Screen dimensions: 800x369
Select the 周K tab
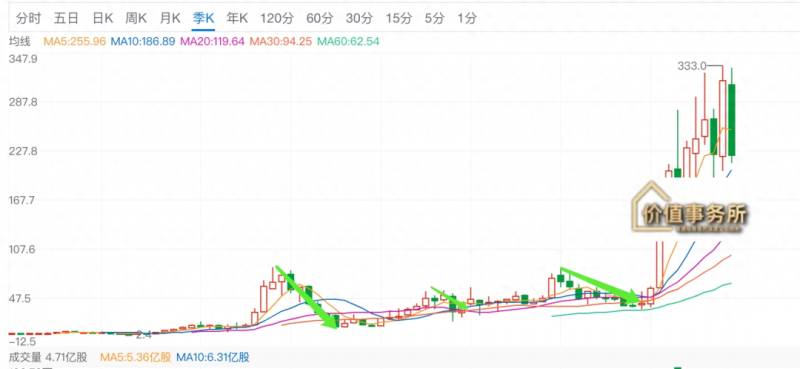coord(136,18)
